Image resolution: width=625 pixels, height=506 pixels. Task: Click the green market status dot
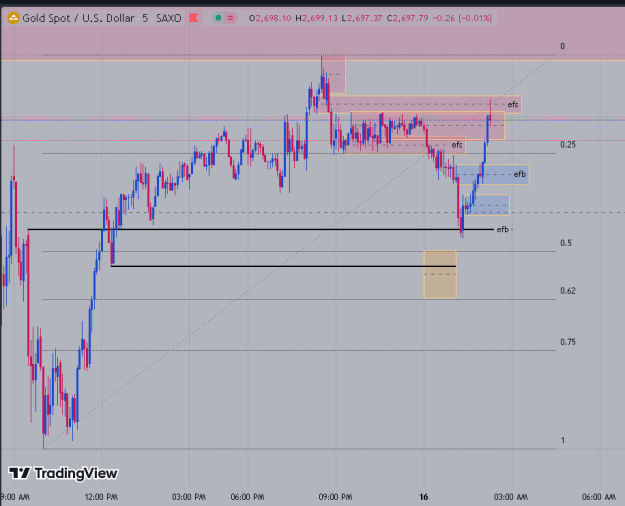218,18
